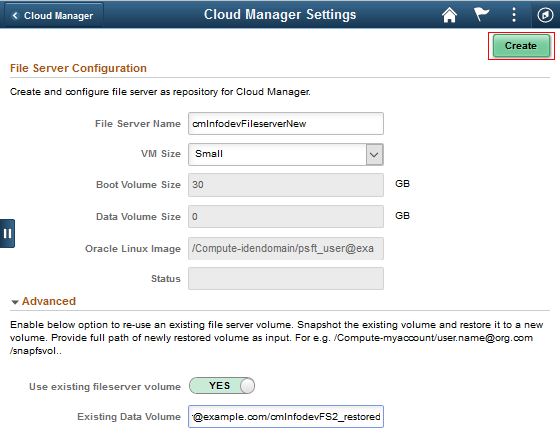Toggle Use existing fileserver volume switch
Viewport: 560px width, 440px height.
point(222,386)
